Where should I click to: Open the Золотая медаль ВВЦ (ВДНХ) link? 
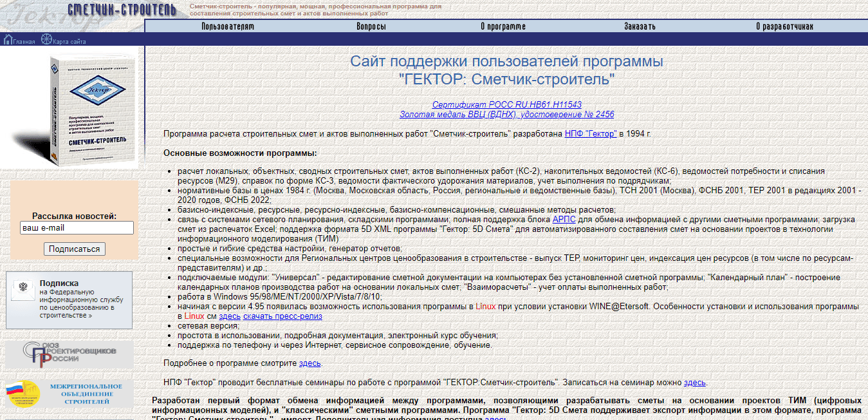click(507, 115)
